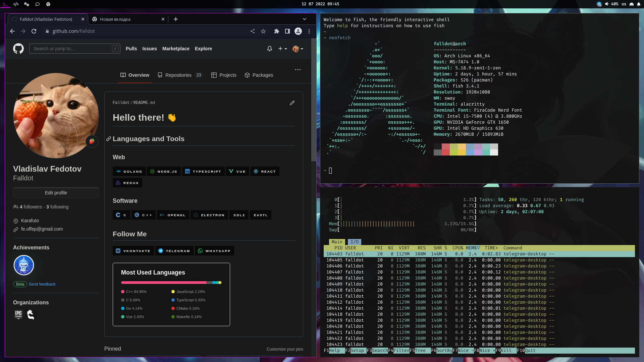Image resolution: width=644 pixels, height=362 pixels.
Task: Click Customize your pins
Action: [285, 349]
